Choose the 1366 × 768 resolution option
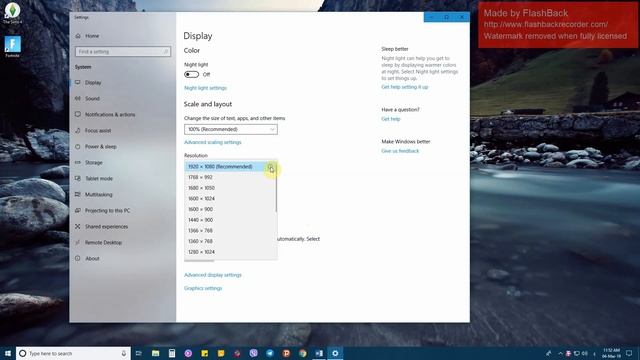Screen dimensions: 640x360 [230, 230]
